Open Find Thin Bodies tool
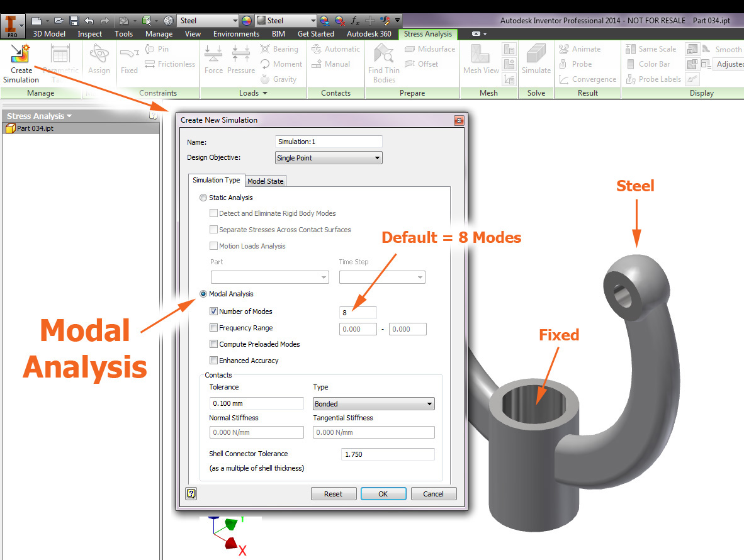Screen dimensions: 744x560 click(384, 64)
